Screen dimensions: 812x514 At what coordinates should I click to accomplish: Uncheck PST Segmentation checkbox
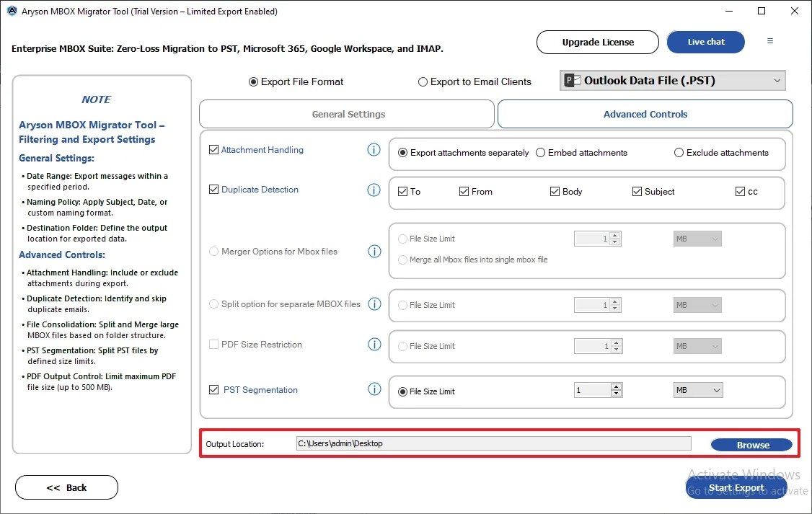(x=214, y=390)
